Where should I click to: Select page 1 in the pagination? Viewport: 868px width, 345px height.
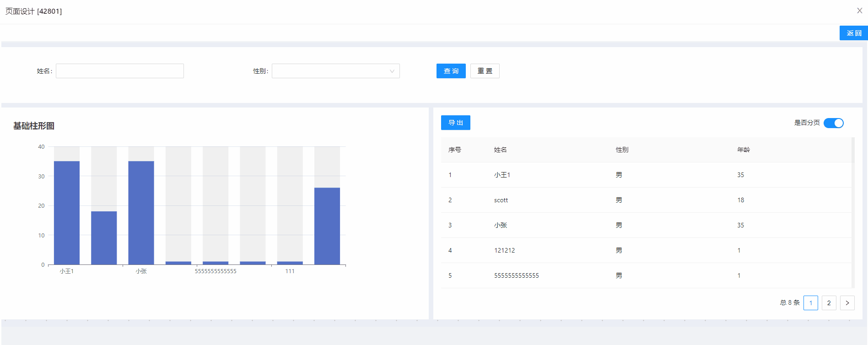click(810, 303)
